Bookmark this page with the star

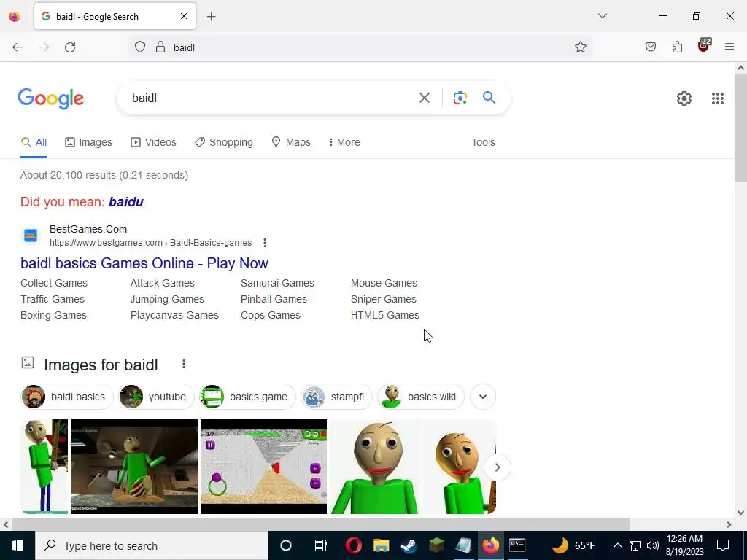[580, 47]
